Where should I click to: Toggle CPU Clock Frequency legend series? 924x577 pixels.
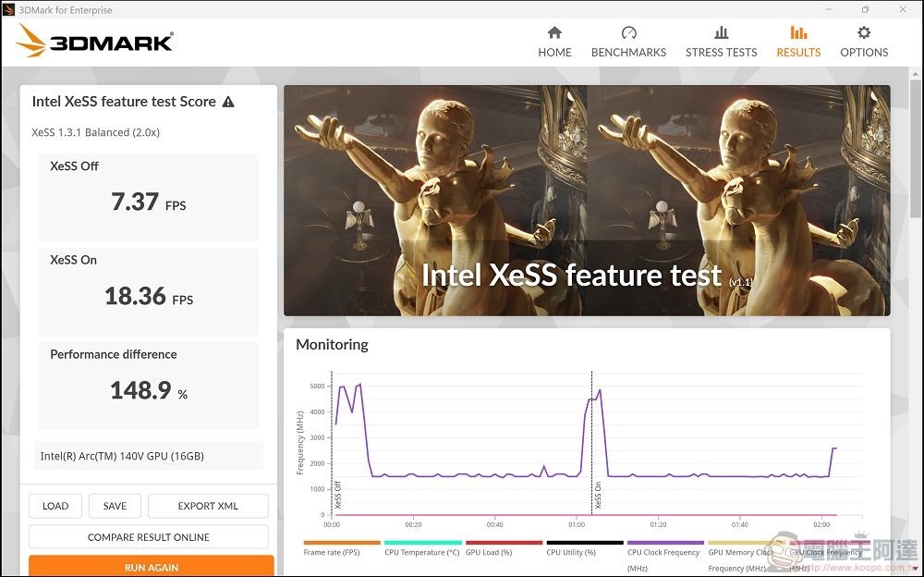[x=665, y=556]
